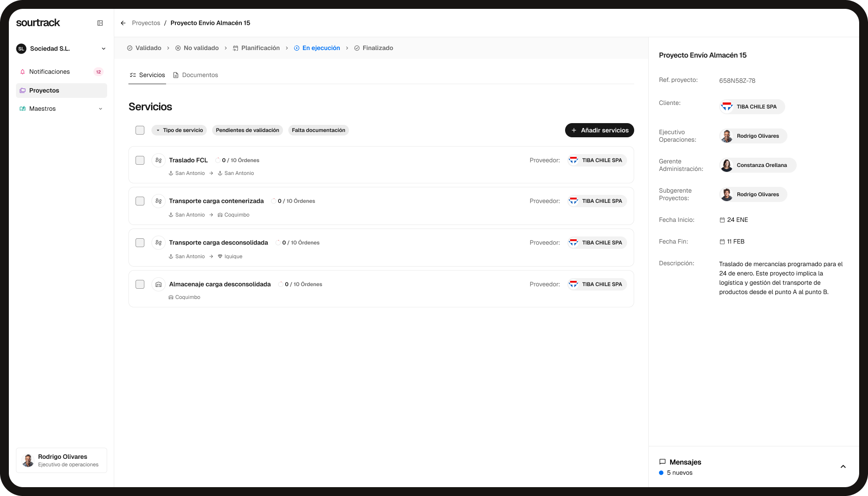Open the Proyectos breadcrumb link
This screenshot has height=496, width=868.
pyautogui.click(x=146, y=23)
